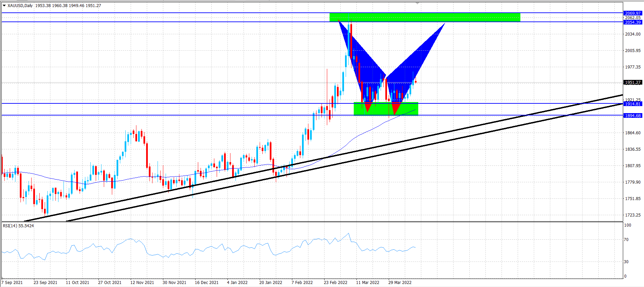
Task: Select the chart shift marker on top edge
Action: [x=417, y=3]
